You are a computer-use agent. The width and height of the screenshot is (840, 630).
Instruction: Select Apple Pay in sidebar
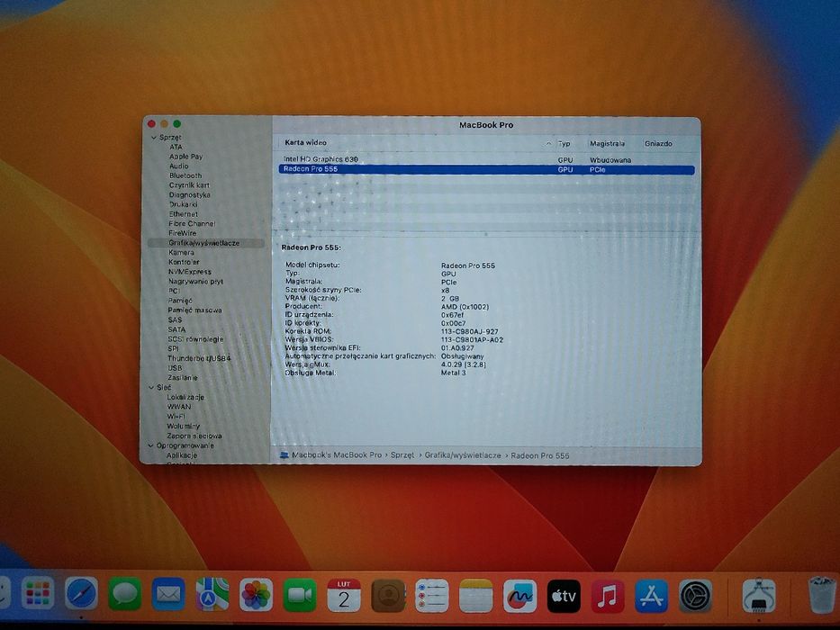point(185,157)
